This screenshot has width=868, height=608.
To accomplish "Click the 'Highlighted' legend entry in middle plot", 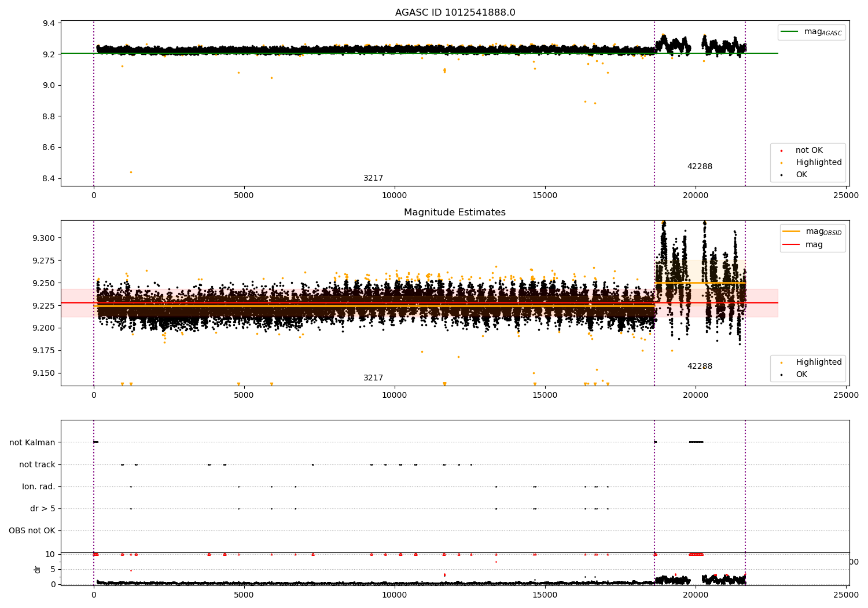I will (818, 362).
